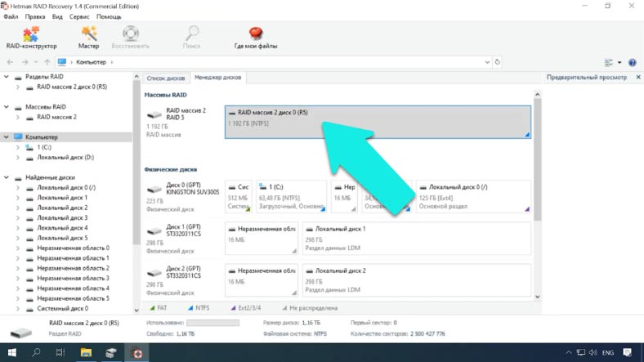Select Локальный диск 5 in tree
This screenshot has height=362, width=644.
[x=62, y=238]
